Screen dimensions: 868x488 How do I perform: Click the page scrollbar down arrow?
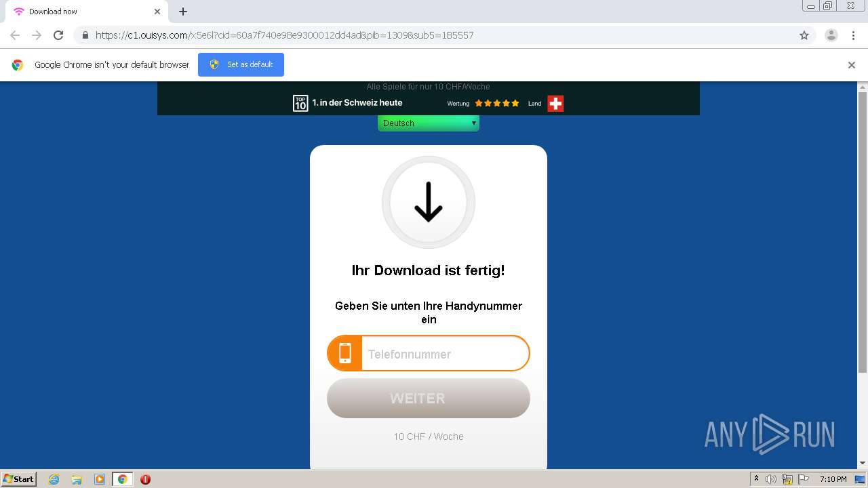pos(863,463)
